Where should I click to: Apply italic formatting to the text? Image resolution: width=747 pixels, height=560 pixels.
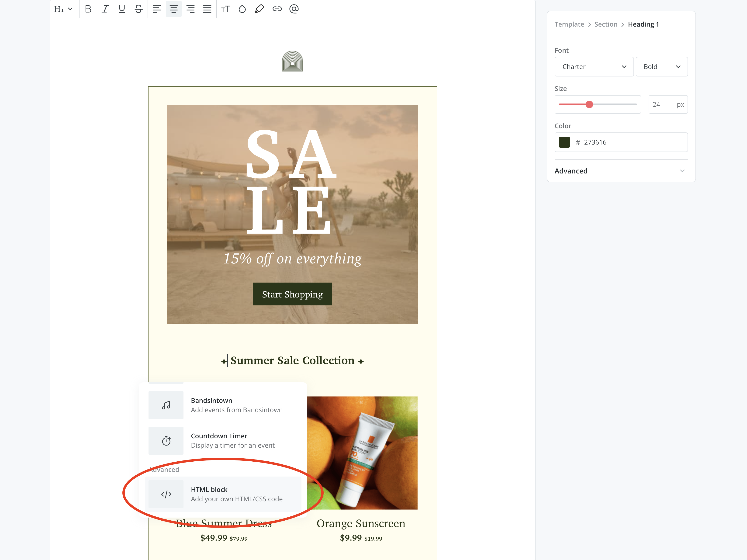point(105,9)
